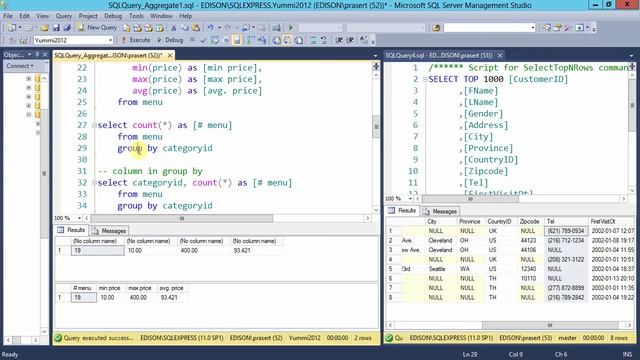The height and width of the screenshot is (360, 640).
Task: Collapse the SELECT TOP 1000 block
Action: point(425,80)
